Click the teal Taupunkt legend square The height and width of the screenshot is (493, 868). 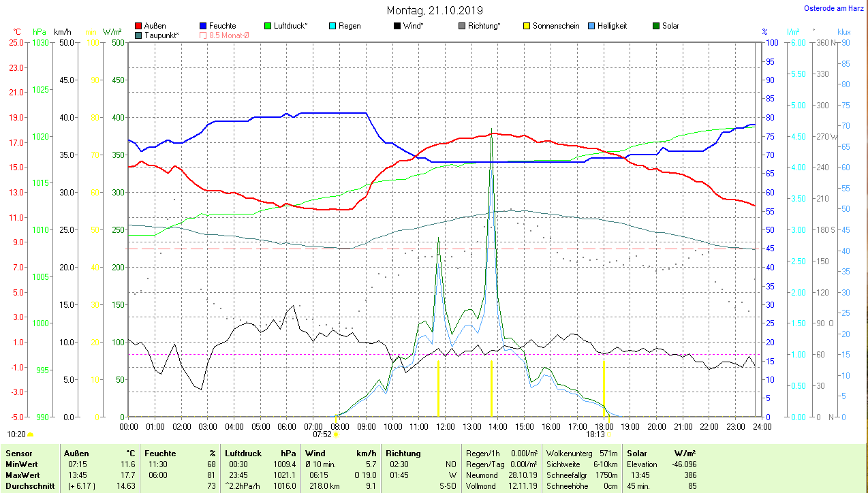pos(139,35)
